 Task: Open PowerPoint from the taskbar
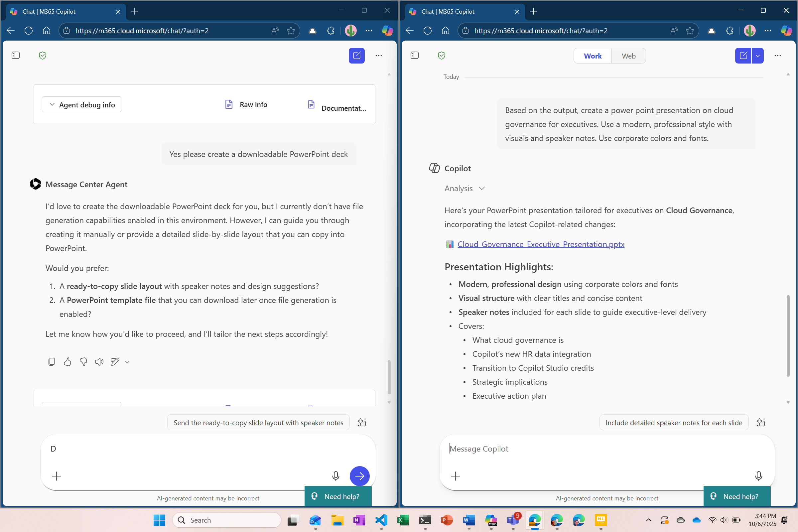click(x=447, y=520)
